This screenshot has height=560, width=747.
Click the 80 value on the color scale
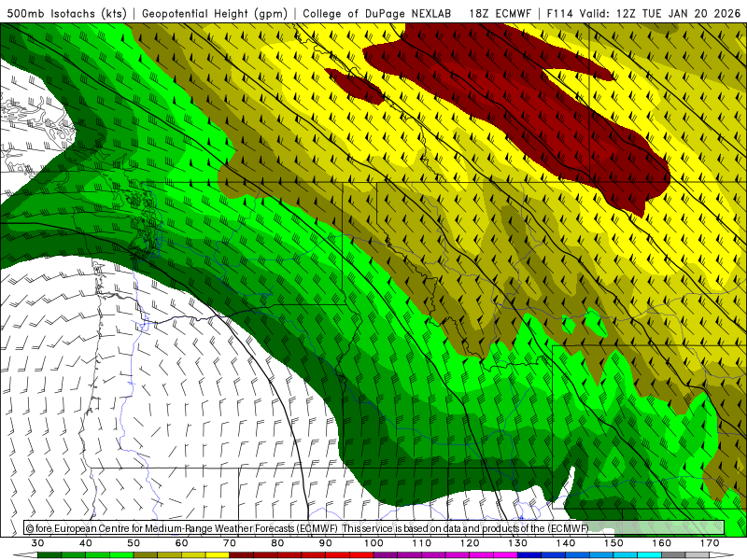coord(277,543)
